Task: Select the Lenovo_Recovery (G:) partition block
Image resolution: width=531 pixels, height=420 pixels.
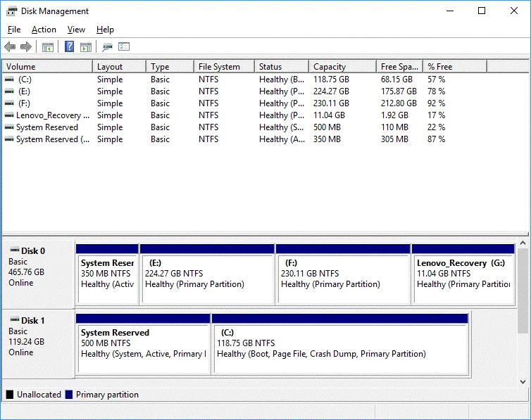Action: [x=463, y=274]
